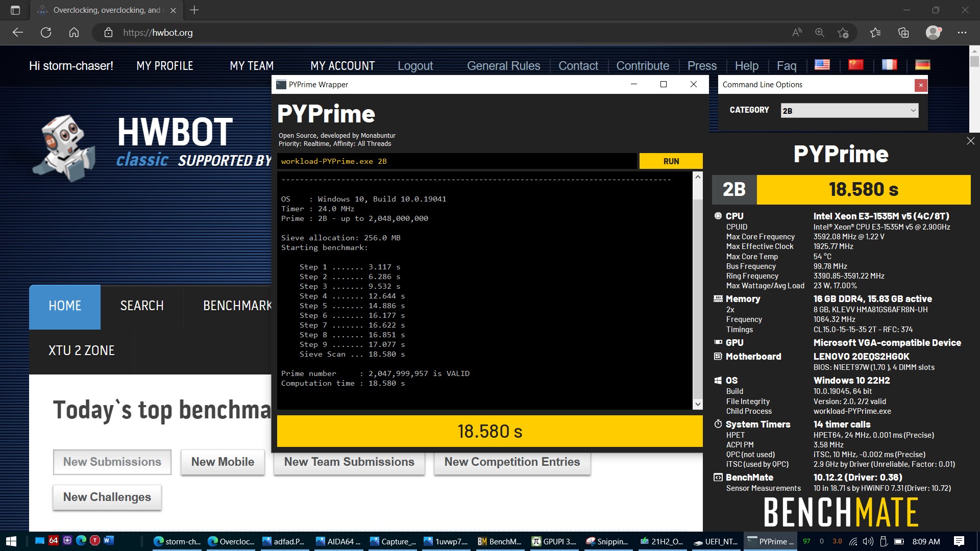Image resolution: width=980 pixels, height=551 pixels.
Task: Click the taskbar clock showing 8:09 AM
Action: click(926, 541)
